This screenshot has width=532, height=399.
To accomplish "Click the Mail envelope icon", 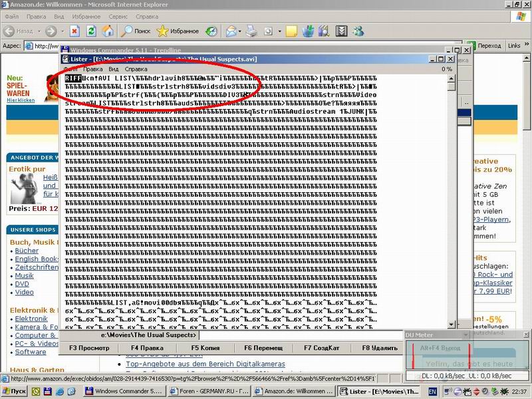I will click(231, 31).
